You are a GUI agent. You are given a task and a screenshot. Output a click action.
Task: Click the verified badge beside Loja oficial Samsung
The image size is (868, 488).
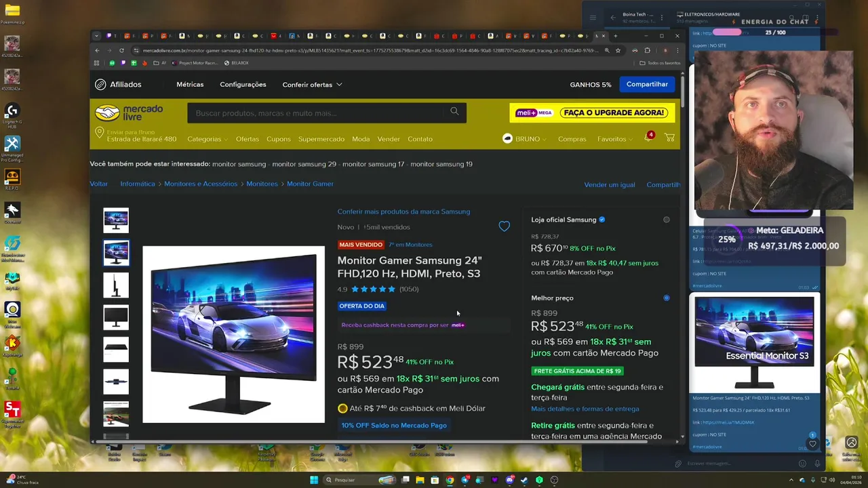tap(601, 220)
